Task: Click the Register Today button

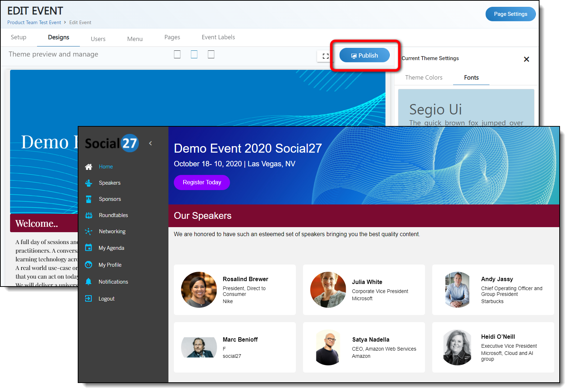Action: [202, 183]
